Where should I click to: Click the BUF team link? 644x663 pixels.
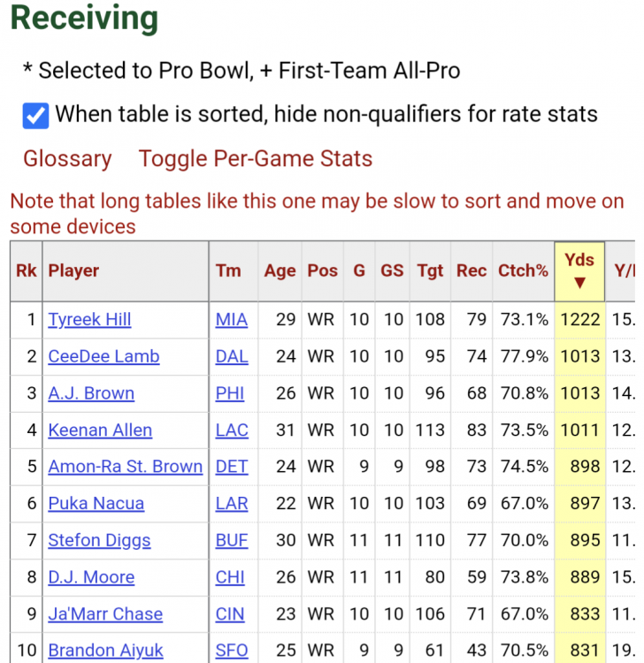231,540
